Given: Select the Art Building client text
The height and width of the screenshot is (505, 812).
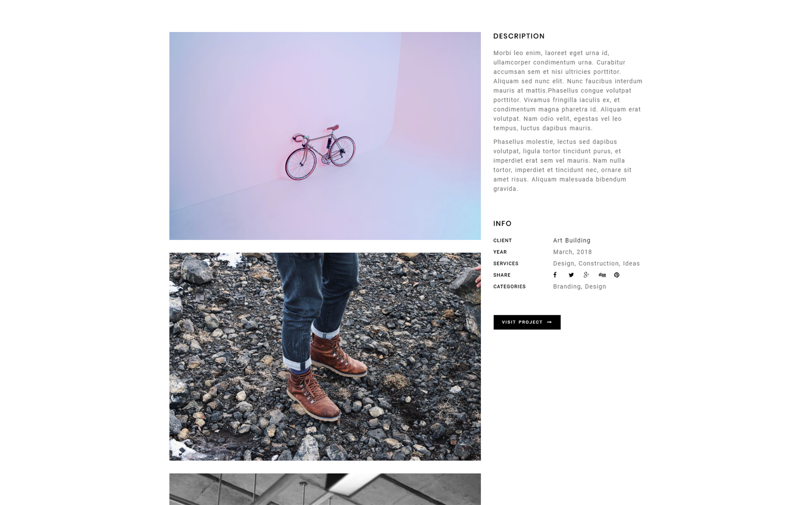Looking at the screenshot, I should pos(571,240).
